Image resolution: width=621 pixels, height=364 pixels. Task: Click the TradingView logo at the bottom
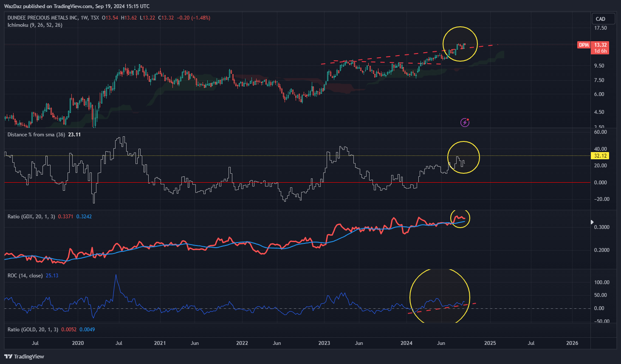24,356
